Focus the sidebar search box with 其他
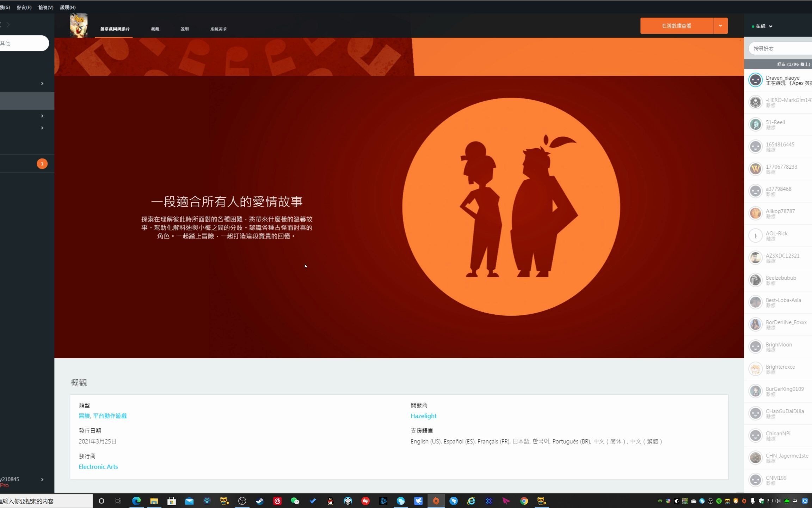Image resolution: width=812 pixels, height=508 pixels. [x=24, y=43]
